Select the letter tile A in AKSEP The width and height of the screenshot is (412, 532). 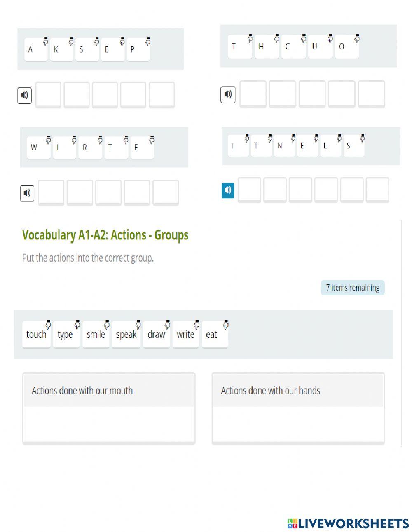pyautogui.click(x=36, y=49)
